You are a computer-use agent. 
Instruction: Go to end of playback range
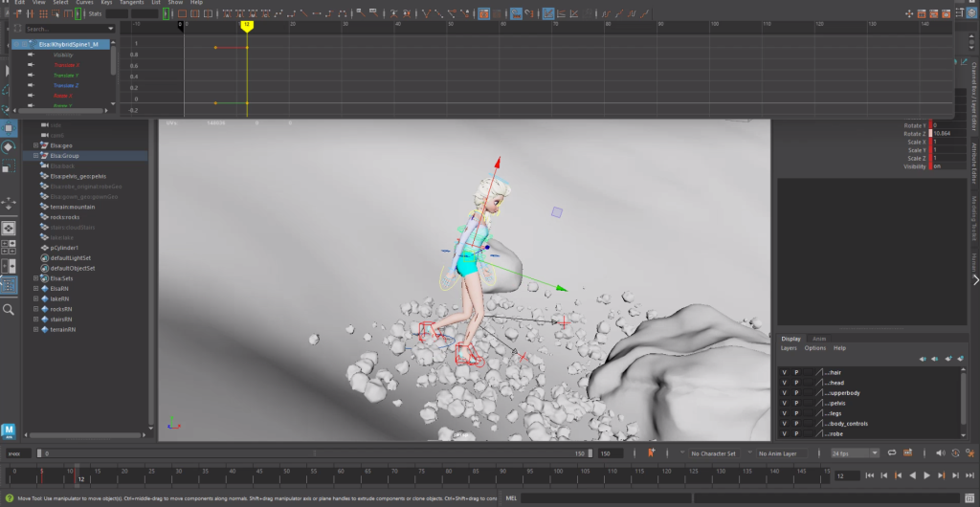970,475
